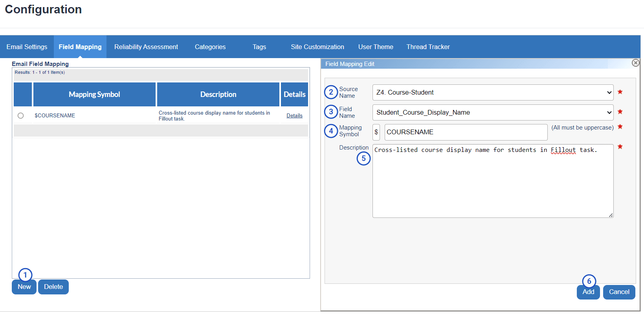This screenshot has width=644, height=316.
Task: Go to Thread Tracker tab
Action: (428, 47)
